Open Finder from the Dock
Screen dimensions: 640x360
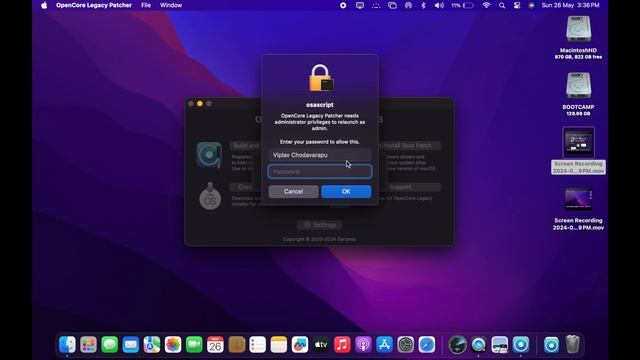67,344
